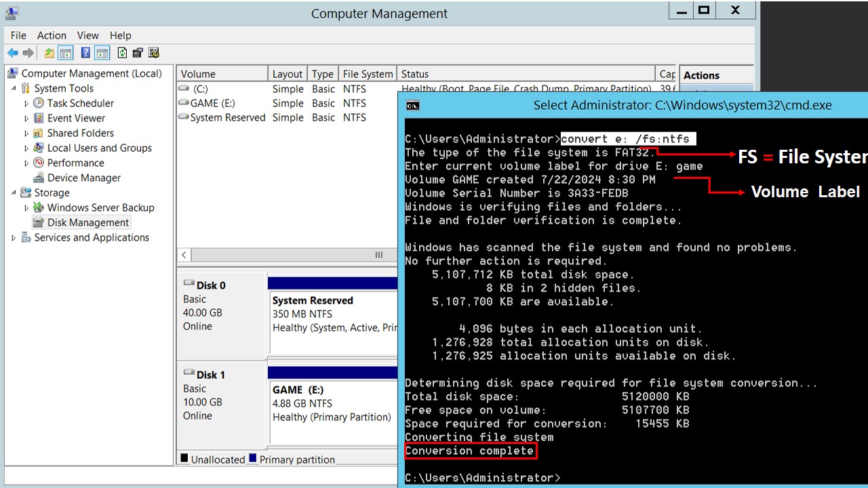This screenshot has width=868, height=488.
Task: Sort by the Layout column header
Action: [288, 74]
